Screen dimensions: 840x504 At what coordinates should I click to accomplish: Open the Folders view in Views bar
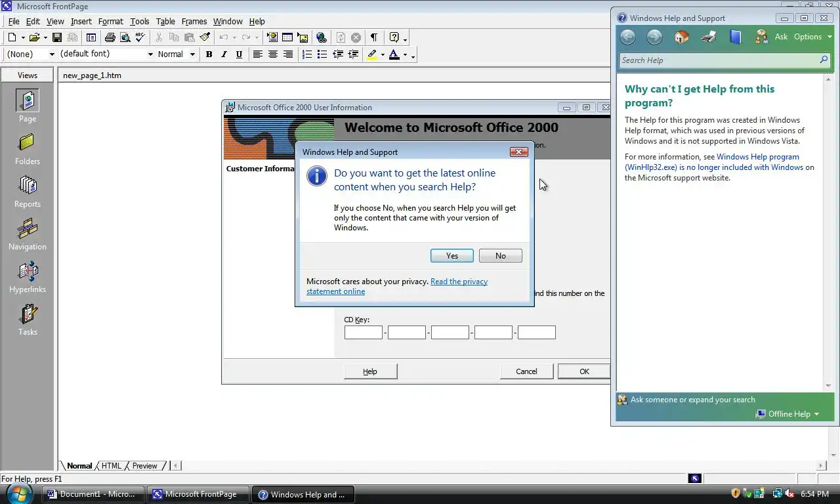click(28, 149)
